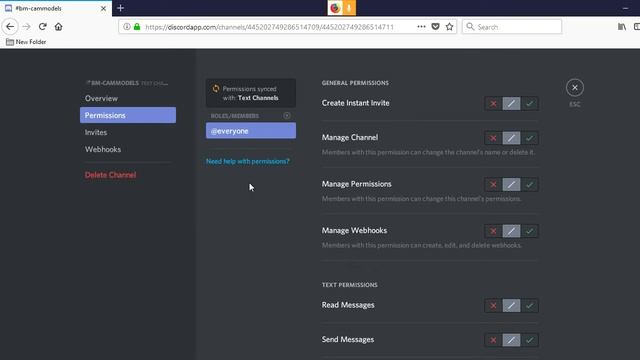The image size is (640, 360).
Task: Open the Firefox Library icon
Action: pyautogui.click(x=622, y=27)
